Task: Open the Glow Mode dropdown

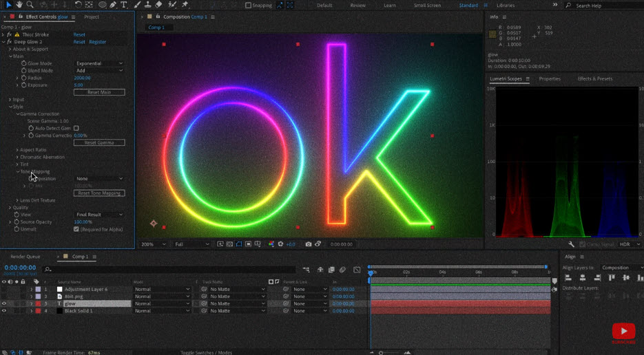Action: (99, 63)
